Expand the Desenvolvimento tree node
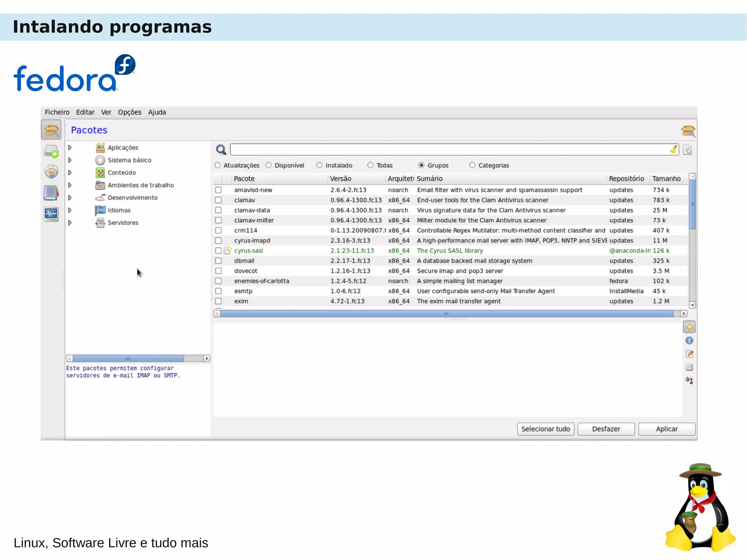This screenshot has width=747, height=560. (x=70, y=198)
